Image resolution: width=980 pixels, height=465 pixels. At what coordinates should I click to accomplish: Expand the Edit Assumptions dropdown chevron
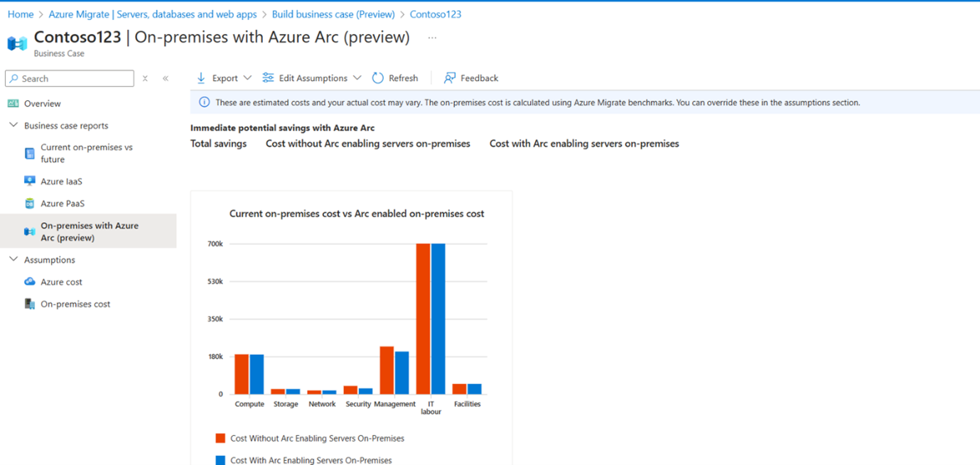point(357,78)
